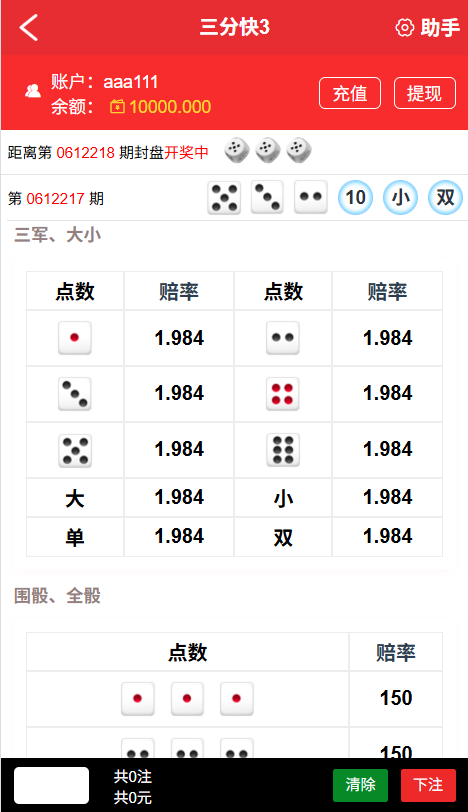The height and width of the screenshot is (812, 468).
Task: Choose the 双 bet option in table
Action: tap(283, 538)
